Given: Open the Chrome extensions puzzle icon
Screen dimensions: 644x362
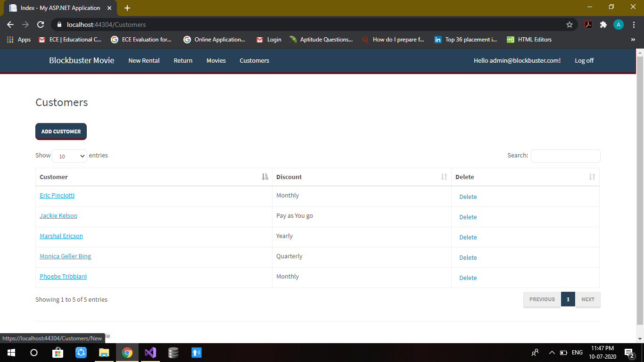Looking at the screenshot, I should point(603,25).
